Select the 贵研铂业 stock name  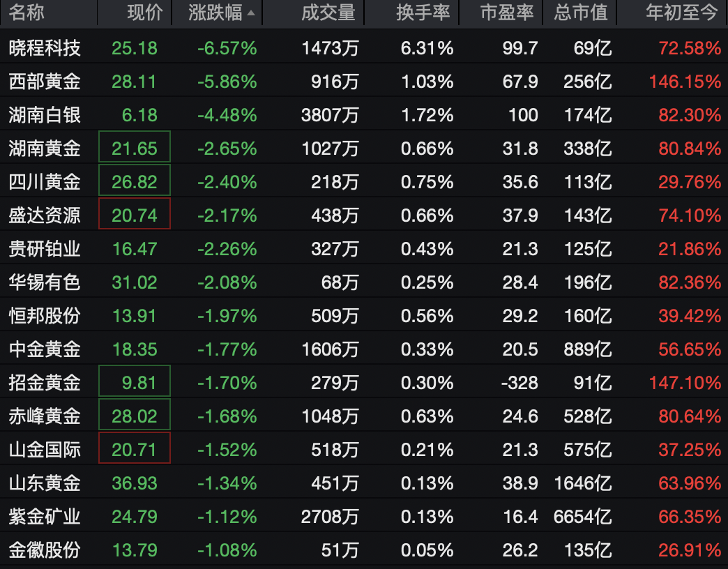pos(45,249)
